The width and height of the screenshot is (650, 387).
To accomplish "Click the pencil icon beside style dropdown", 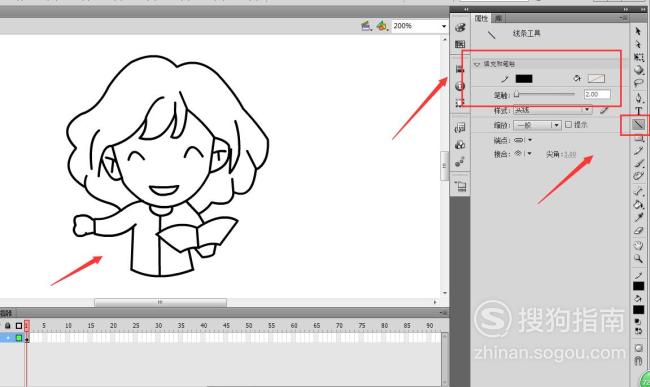I will pyautogui.click(x=604, y=110).
